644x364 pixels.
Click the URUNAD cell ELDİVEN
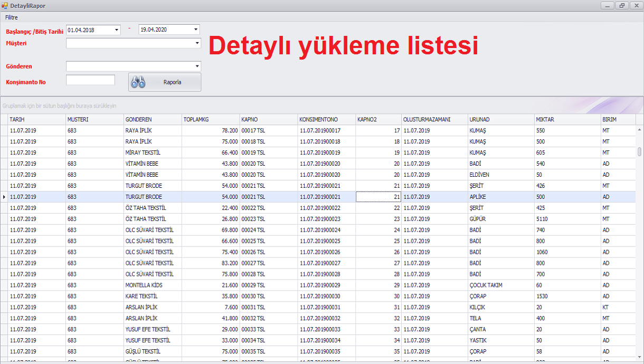coord(501,175)
